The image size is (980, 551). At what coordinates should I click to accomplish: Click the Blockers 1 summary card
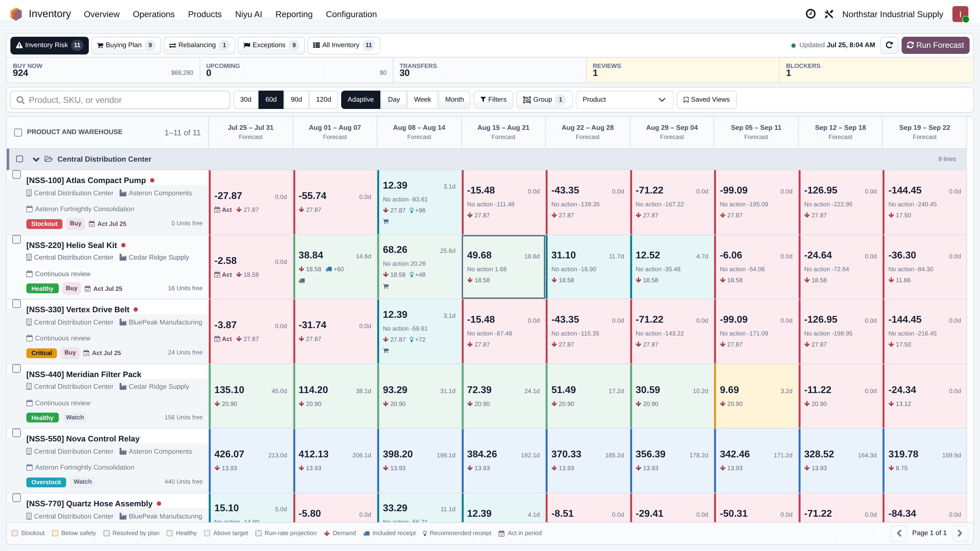tap(876, 70)
